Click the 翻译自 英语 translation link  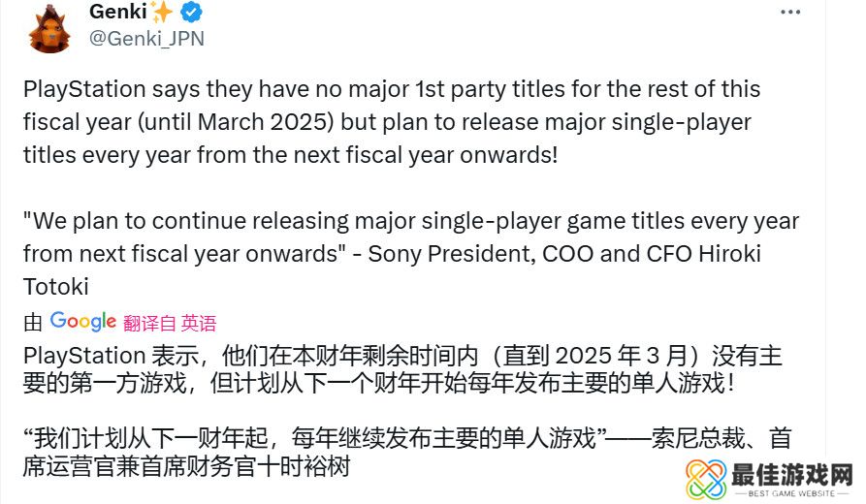tap(170, 323)
